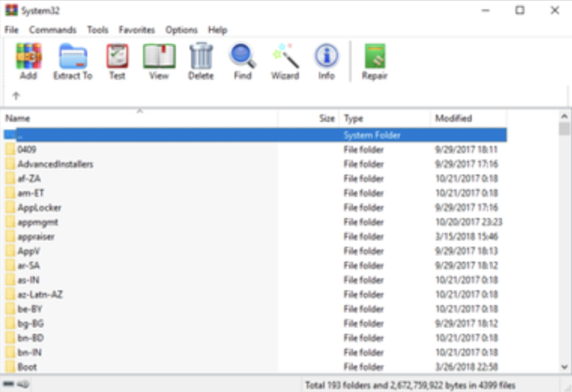572x392 pixels.
Task: Select the AdvancedInstallers folder icon
Action: point(10,164)
